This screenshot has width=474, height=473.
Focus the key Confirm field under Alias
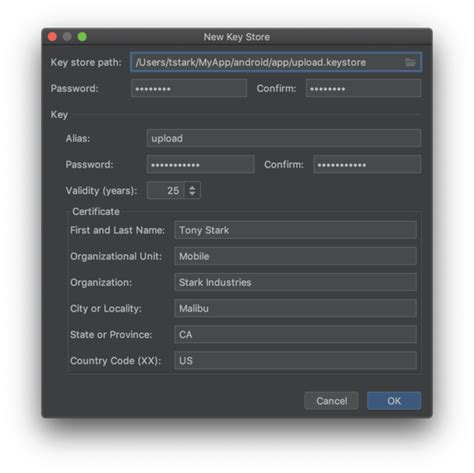tap(367, 164)
